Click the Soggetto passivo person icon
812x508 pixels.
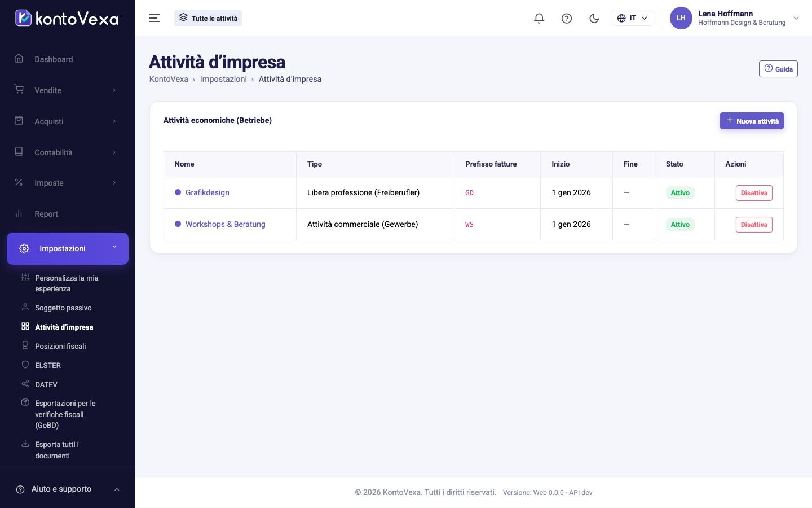tap(25, 307)
